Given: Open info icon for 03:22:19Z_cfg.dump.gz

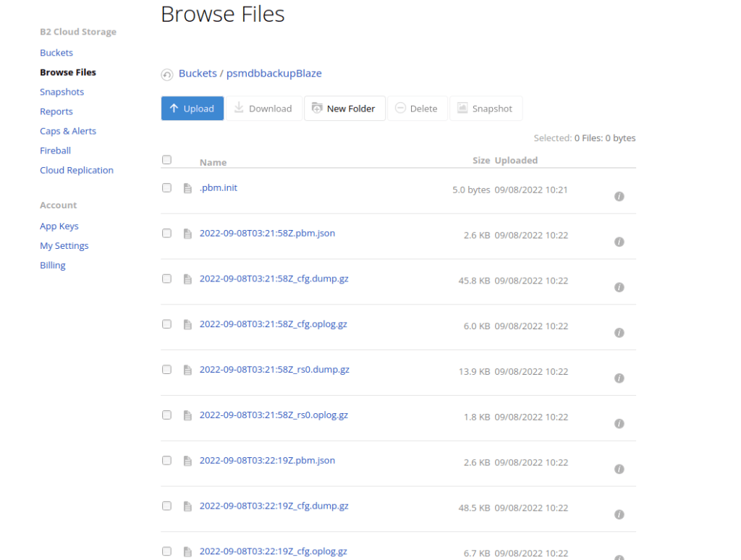Looking at the screenshot, I should [x=619, y=514].
